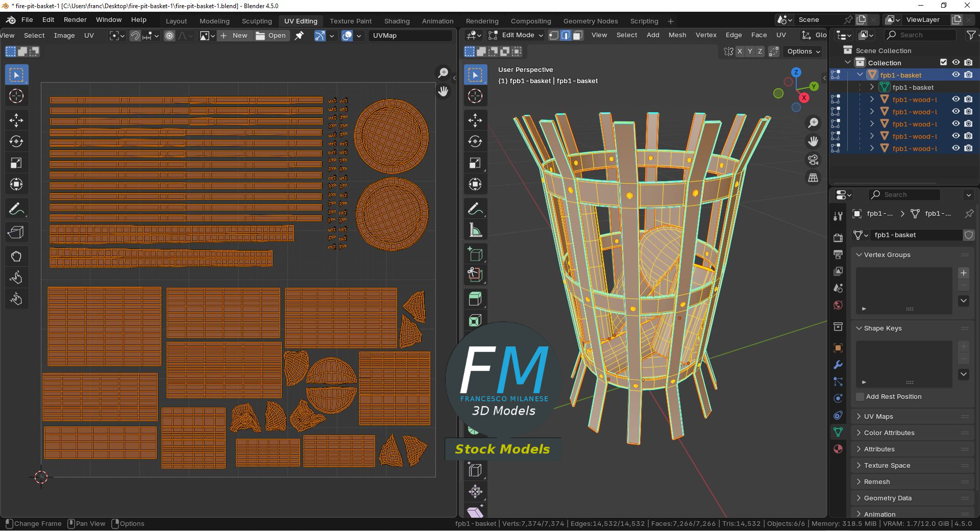Select the Rotate tool in the 3D viewport toolbar
Image resolution: width=980 pixels, height=531 pixels.
click(x=475, y=142)
